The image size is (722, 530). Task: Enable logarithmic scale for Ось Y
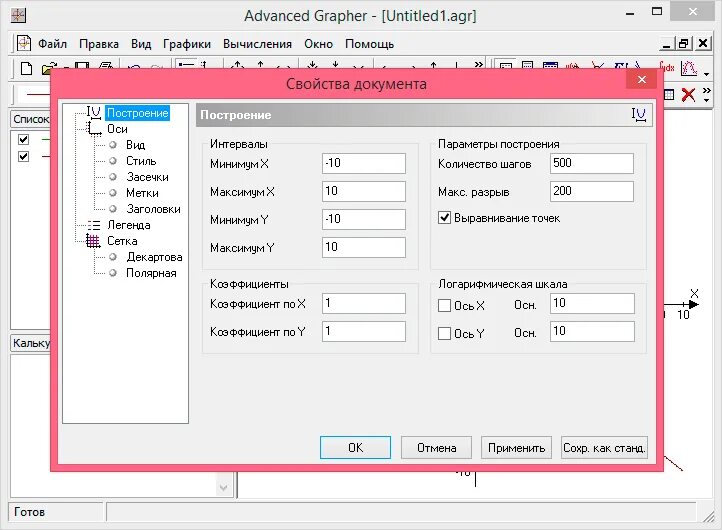(x=444, y=333)
